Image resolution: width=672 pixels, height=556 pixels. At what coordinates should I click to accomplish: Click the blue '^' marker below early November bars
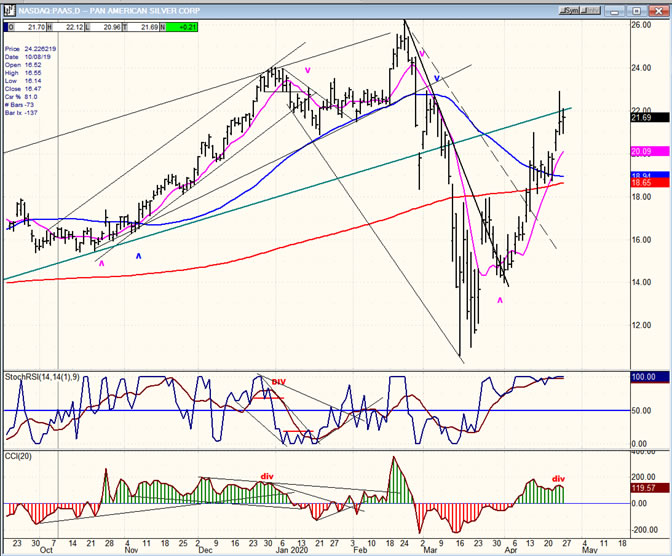coord(138,256)
